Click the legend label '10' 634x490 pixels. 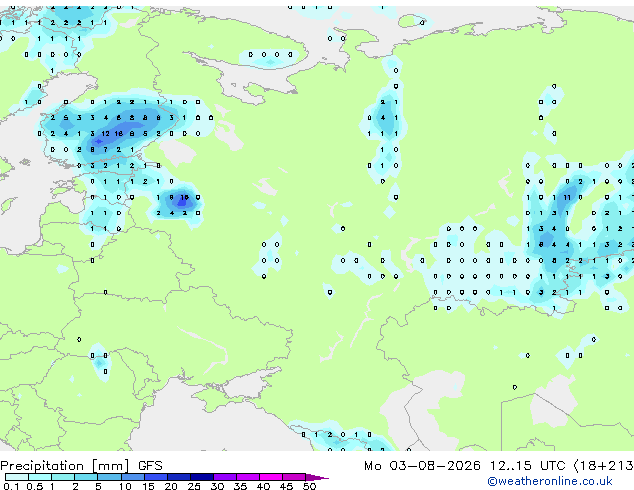(125, 486)
